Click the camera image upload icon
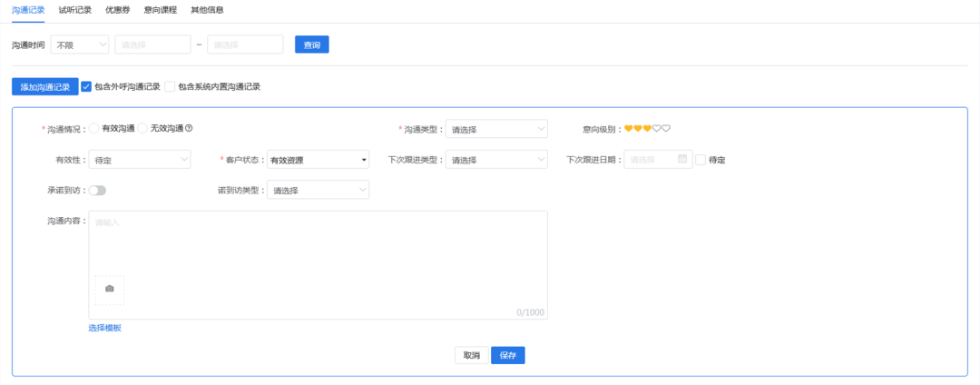The height and width of the screenshot is (385, 980). [x=110, y=289]
